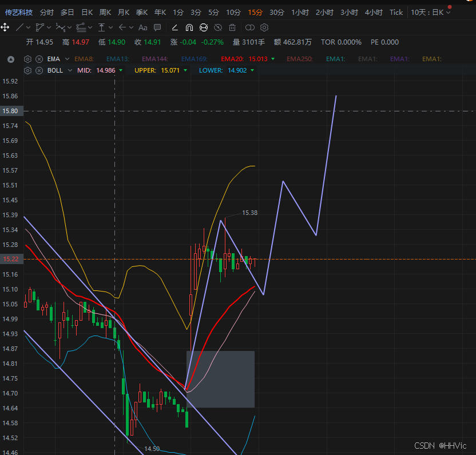
Task: Click the sync drawings icon
Action: (x=204, y=27)
